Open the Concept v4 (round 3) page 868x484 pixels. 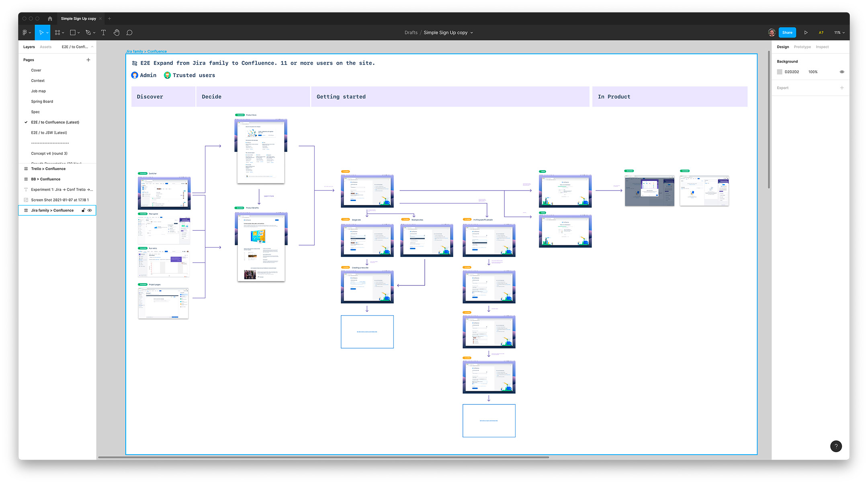[x=49, y=154]
